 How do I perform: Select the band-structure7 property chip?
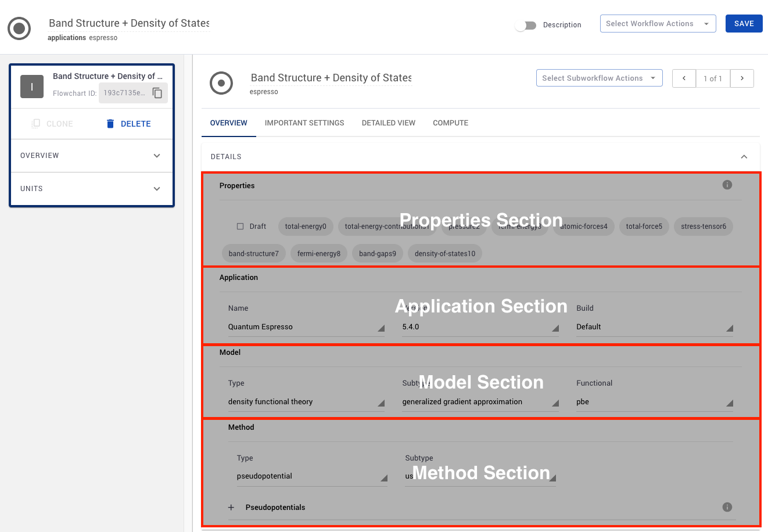coord(254,253)
